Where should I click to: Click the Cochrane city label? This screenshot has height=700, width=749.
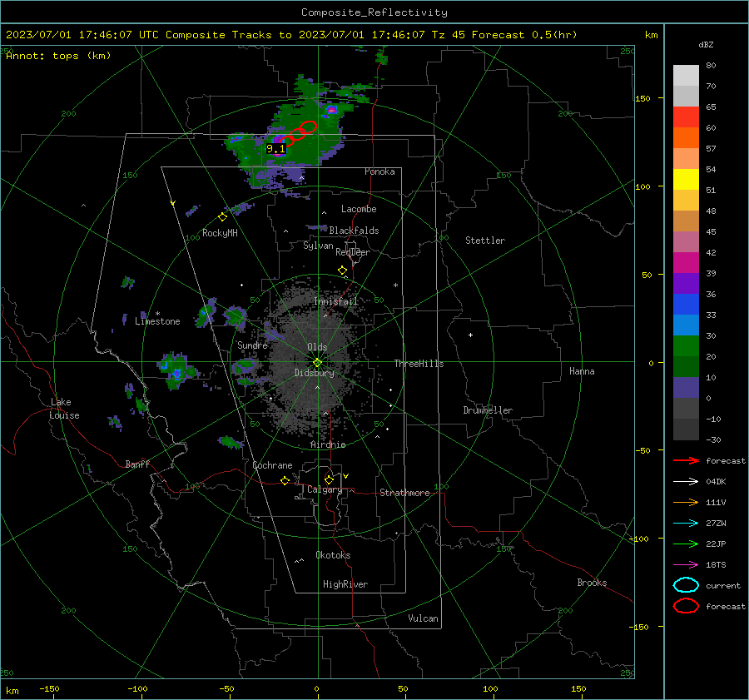coord(272,465)
